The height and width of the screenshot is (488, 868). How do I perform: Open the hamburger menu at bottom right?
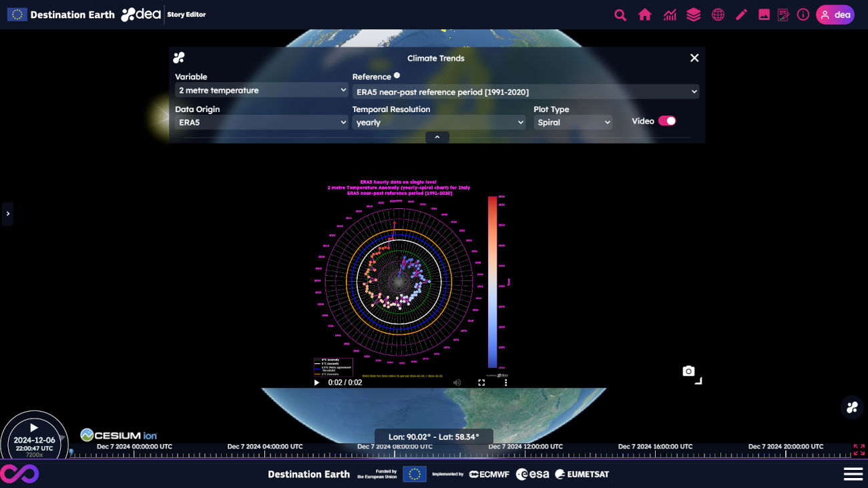click(853, 474)
